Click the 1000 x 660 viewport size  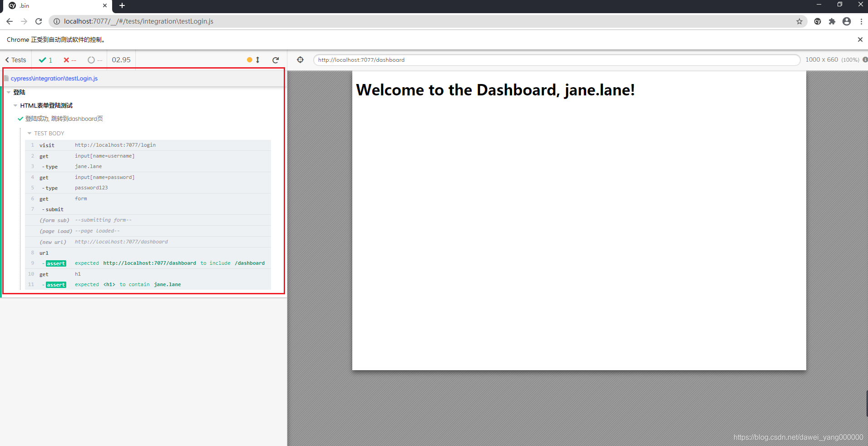tap(822, 59)
